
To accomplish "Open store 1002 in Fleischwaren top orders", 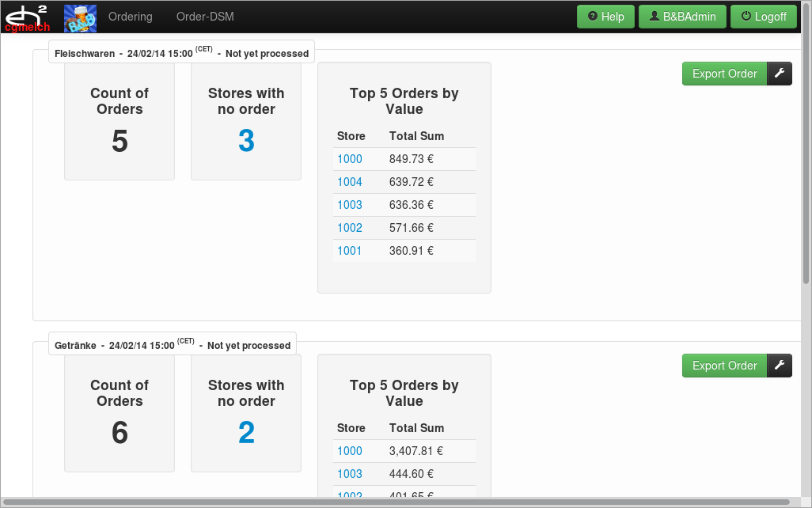I will tap(350, 228).
